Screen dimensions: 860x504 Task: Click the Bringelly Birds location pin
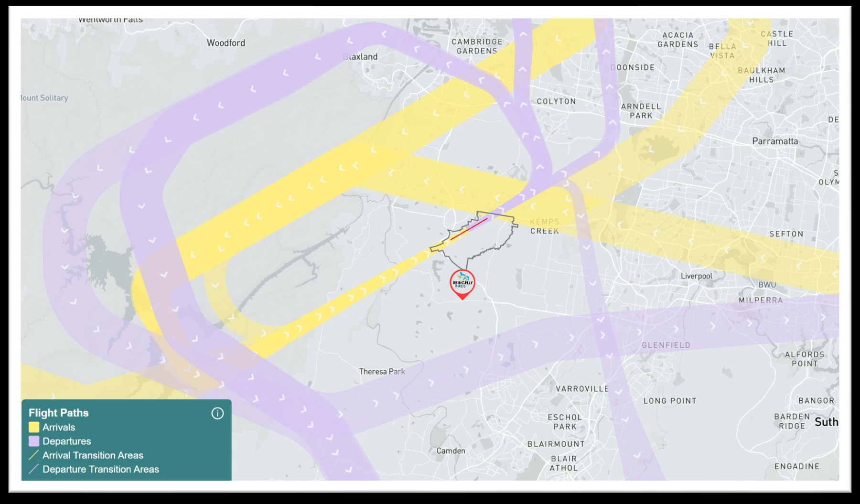click(462, 284)
